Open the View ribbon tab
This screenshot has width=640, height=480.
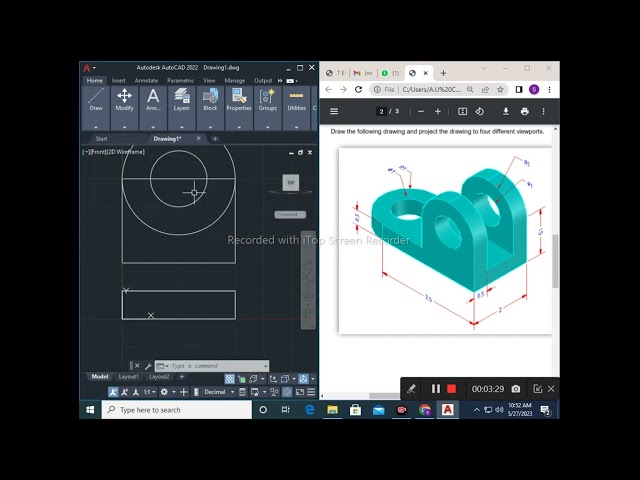pos(209,81)
